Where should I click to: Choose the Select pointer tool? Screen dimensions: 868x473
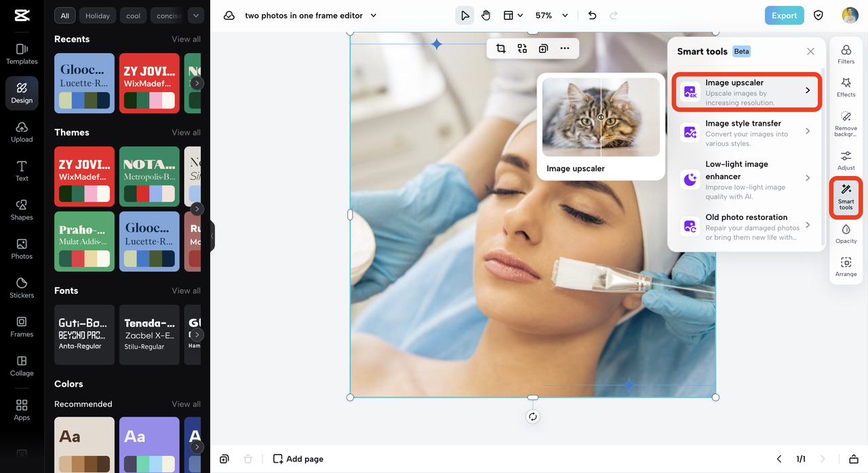point(465,16)
